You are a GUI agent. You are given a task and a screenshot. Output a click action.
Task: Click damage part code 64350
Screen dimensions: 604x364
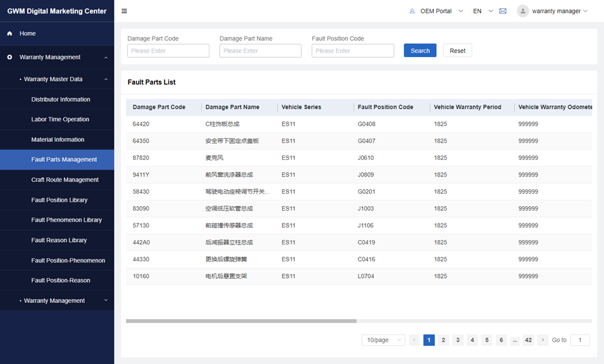141,141
